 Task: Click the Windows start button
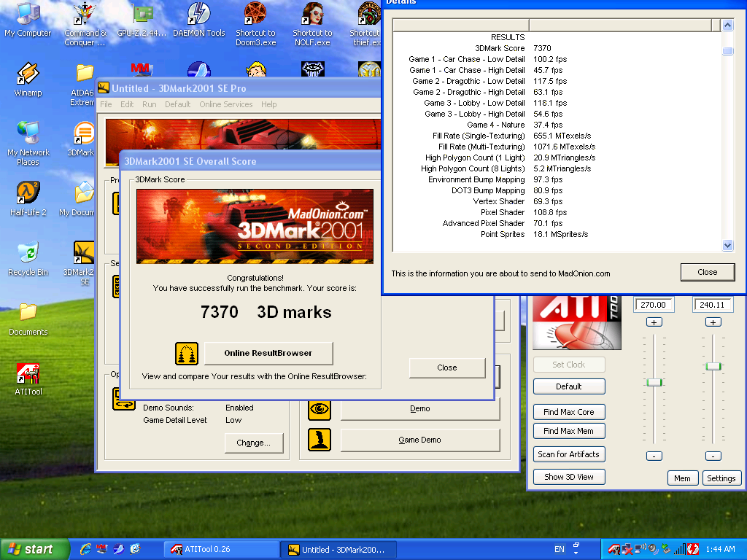click(34, 549)
